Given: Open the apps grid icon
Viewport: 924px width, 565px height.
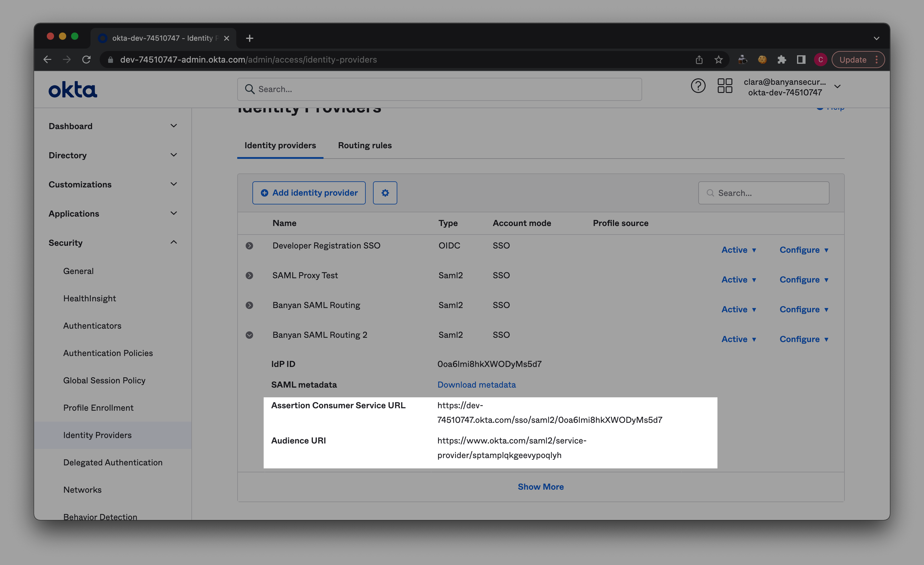Looking at the screenshot, I should (724, 86).
